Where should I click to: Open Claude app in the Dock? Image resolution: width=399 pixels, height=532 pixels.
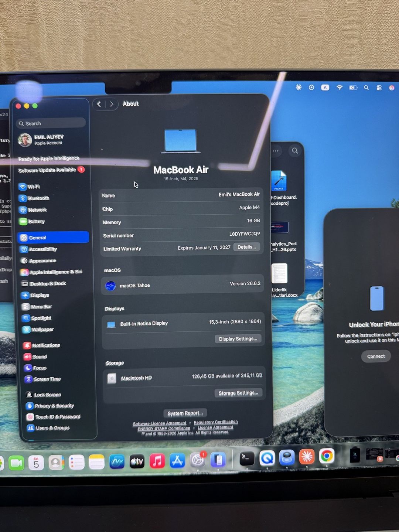[307, 457]
